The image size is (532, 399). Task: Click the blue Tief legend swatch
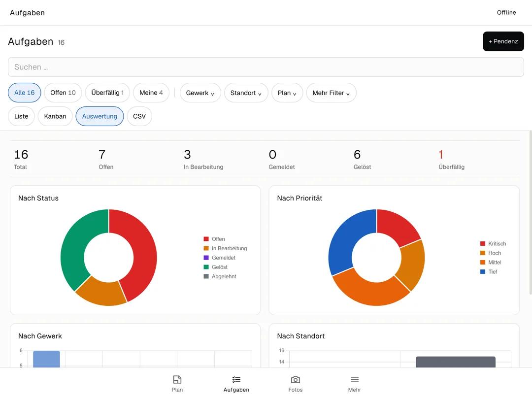click(483, 272)
